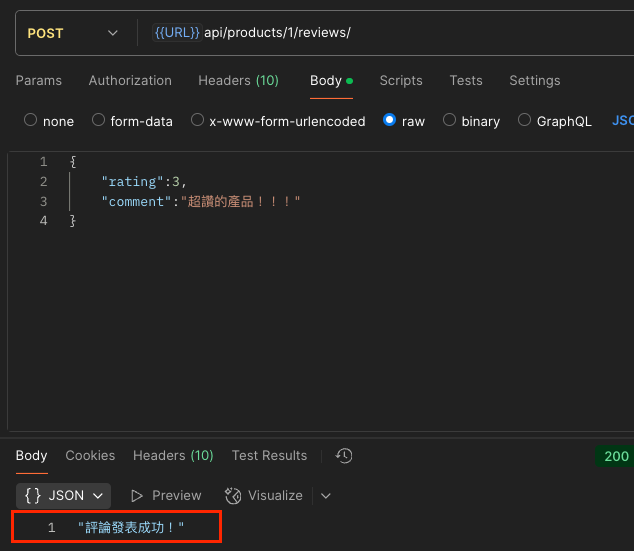Select the GraphQL body option

(x=525, y=120)
